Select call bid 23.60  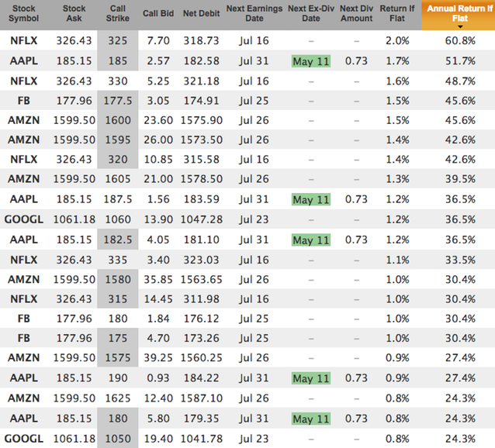coord(158,120)
